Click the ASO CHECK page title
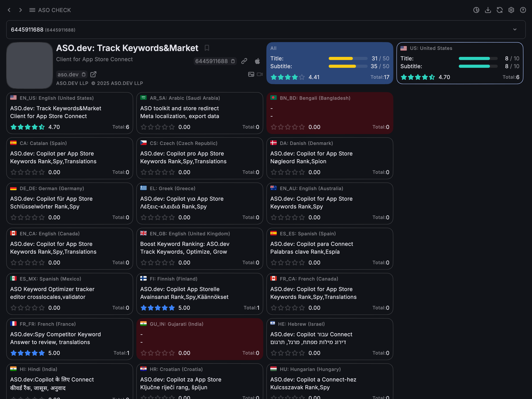 tap(55, 10)
